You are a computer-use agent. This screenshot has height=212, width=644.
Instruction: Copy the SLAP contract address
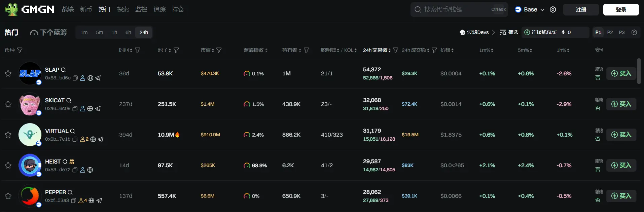[x=75, y=78]
